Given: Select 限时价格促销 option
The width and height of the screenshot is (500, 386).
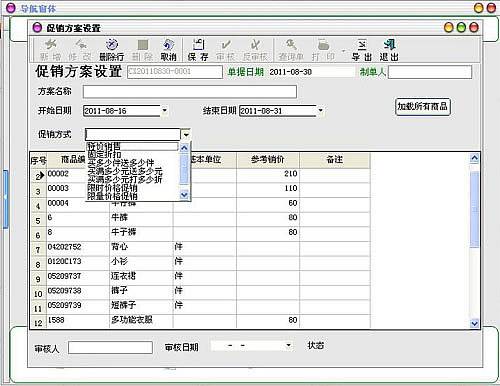Looking at the screenshot, I should coord(133,188).
